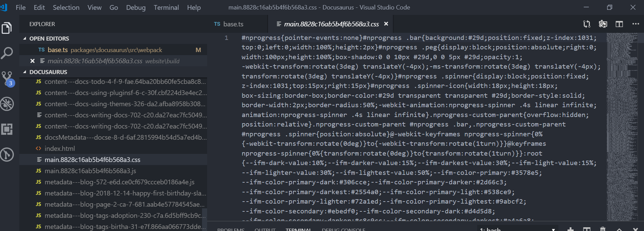
Task: Select main.8828c16ab5b4f6b568a3.css in explorer tree
Action: coord(113,160)
